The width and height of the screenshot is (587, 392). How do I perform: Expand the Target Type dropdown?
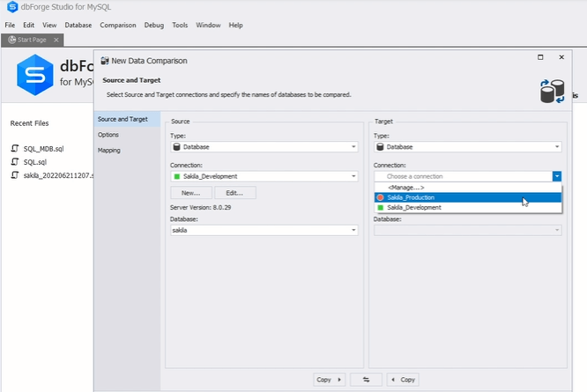(557, 147)
